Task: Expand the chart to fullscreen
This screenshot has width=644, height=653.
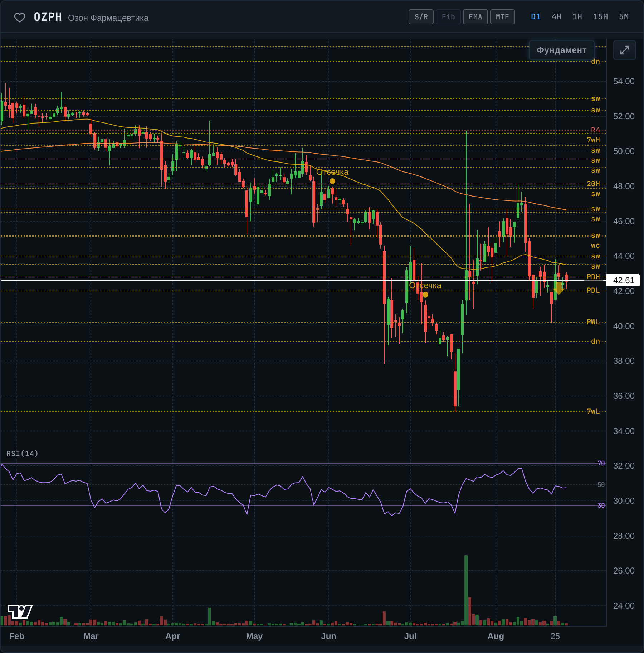Action: coord(624,50)
